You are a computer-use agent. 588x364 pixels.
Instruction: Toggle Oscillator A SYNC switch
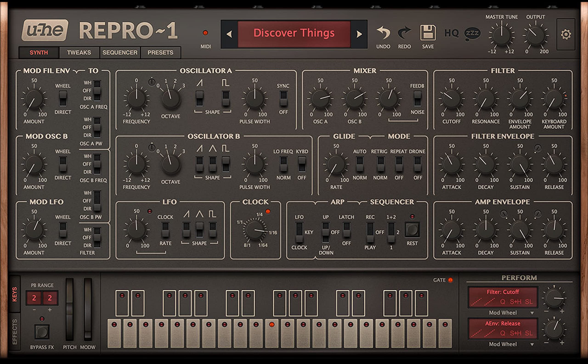click(x=283, y=98)
